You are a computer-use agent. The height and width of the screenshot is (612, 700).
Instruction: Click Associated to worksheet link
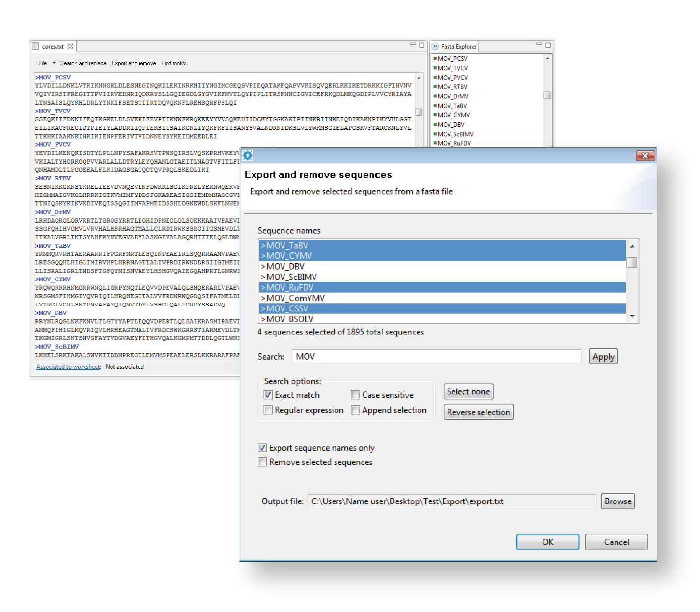tap(68, 367)
